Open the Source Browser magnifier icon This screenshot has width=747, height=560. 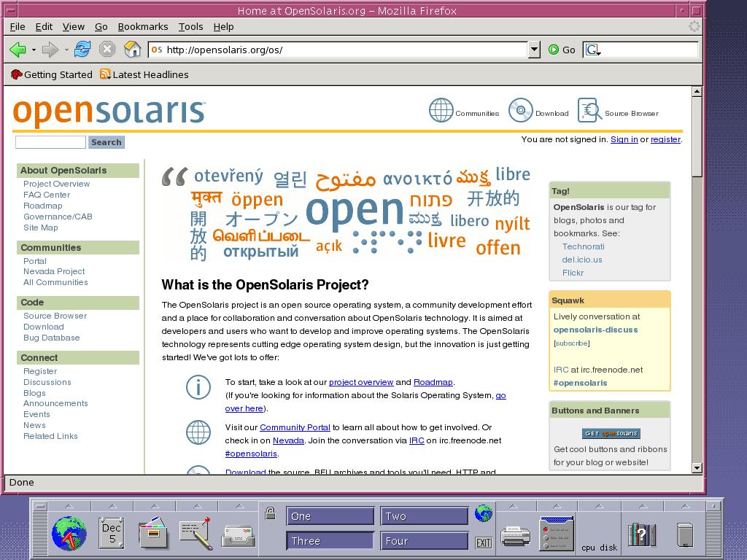click(x=589, y=111)
